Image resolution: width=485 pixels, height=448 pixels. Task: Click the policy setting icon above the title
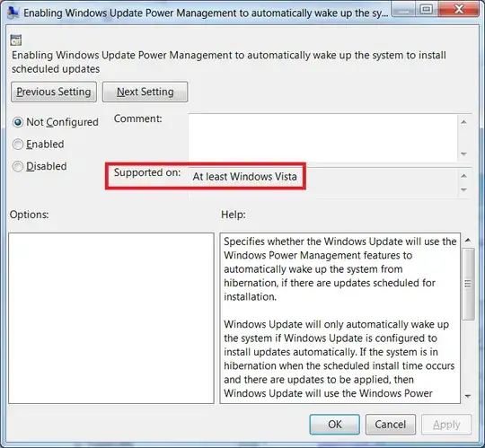(16, 40)
